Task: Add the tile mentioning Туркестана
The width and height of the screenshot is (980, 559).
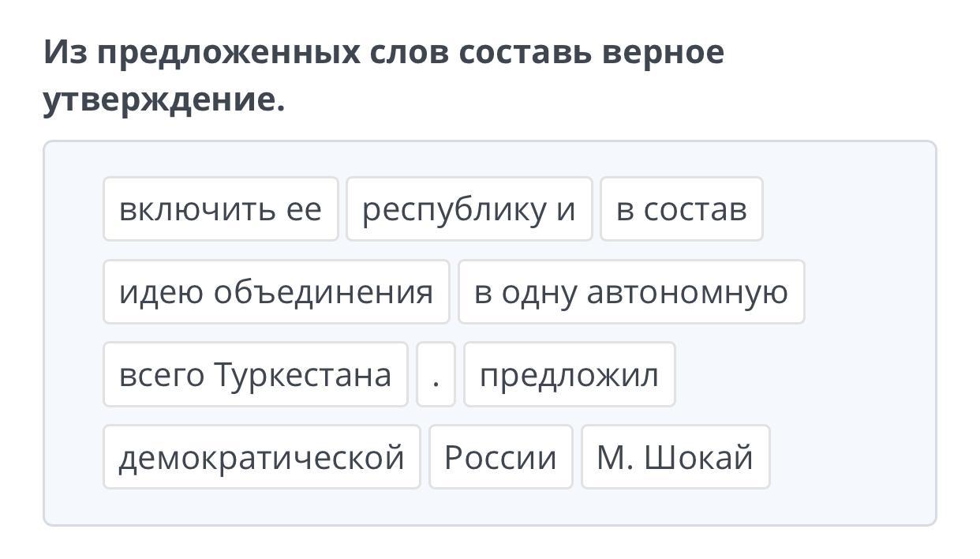Action: tap(255, 374)
